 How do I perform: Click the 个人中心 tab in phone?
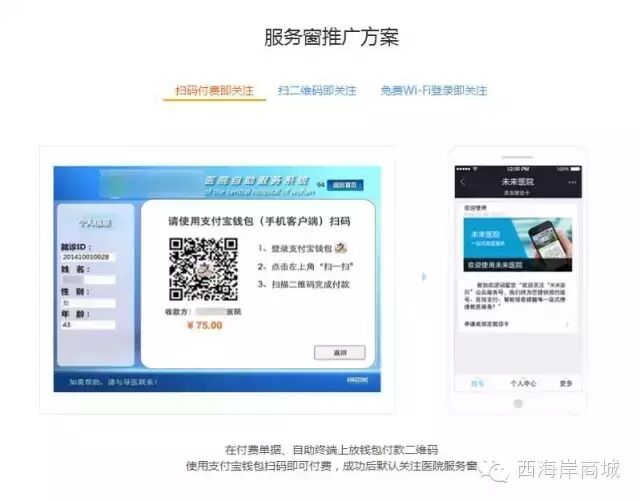(523, 383)
